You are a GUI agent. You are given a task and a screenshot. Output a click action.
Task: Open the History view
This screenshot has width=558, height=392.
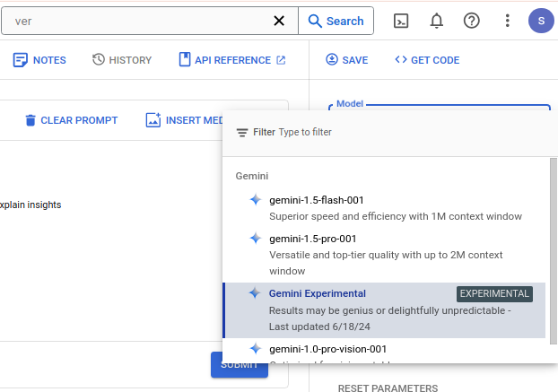(x=122, y=60)
